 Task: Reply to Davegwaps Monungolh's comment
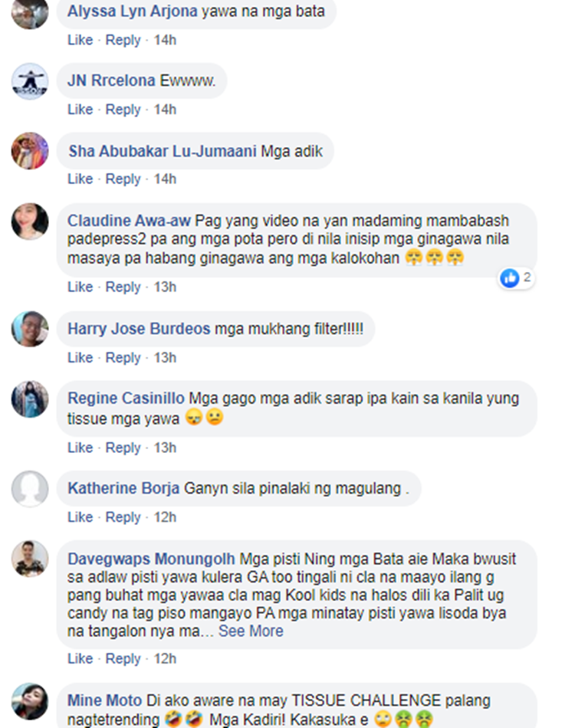123,658
